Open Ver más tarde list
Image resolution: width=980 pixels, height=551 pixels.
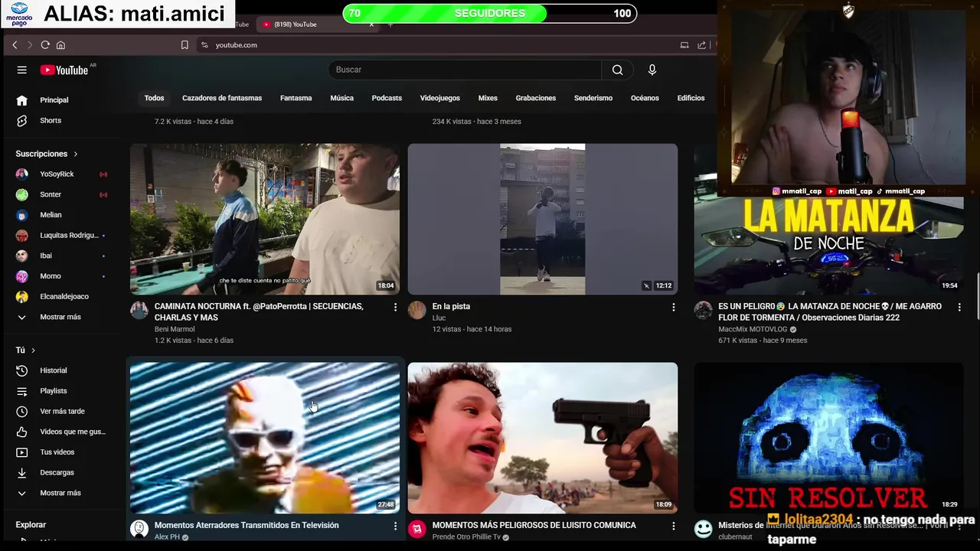(x=62, y=412)
